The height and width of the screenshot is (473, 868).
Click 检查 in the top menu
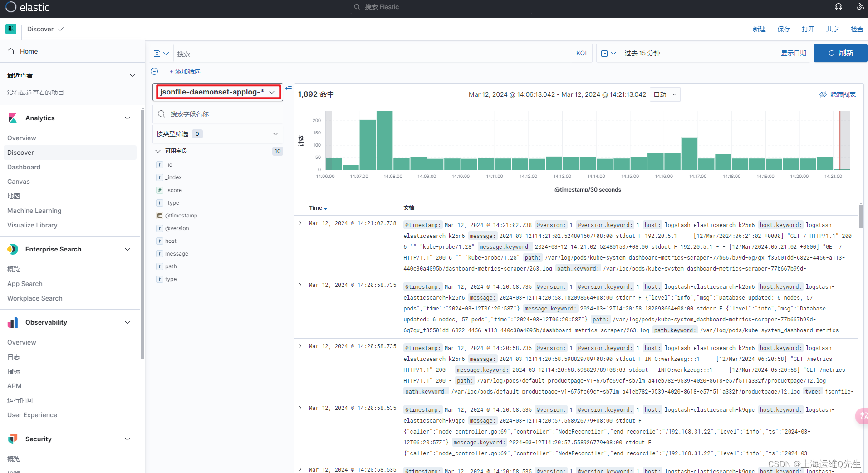click(857, 29)
